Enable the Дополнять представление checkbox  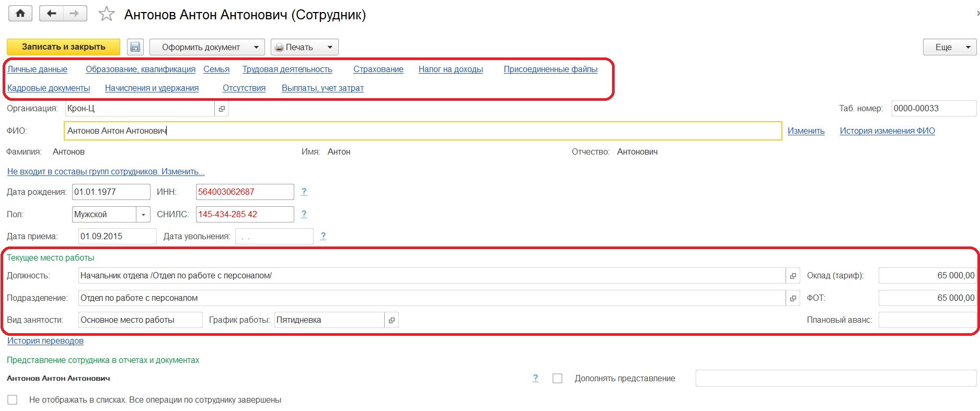[x=558, y=378]
